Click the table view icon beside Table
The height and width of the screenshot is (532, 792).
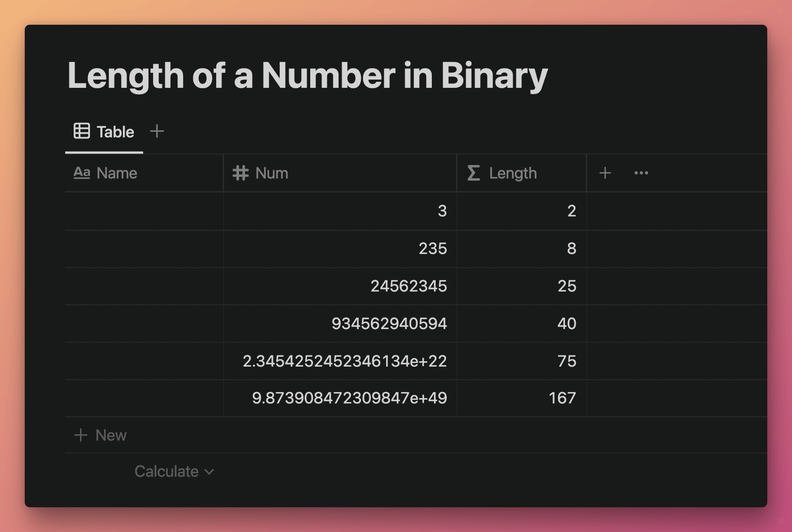coord(82,131)
